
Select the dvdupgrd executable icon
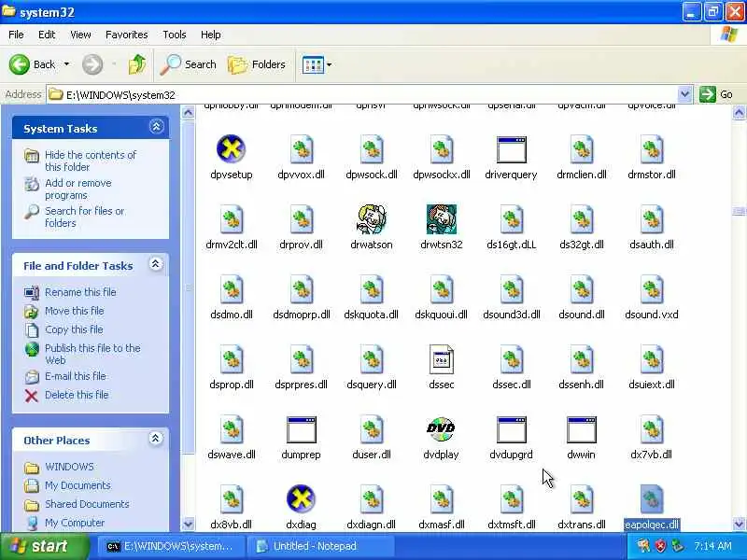click(x=511, y=429)
